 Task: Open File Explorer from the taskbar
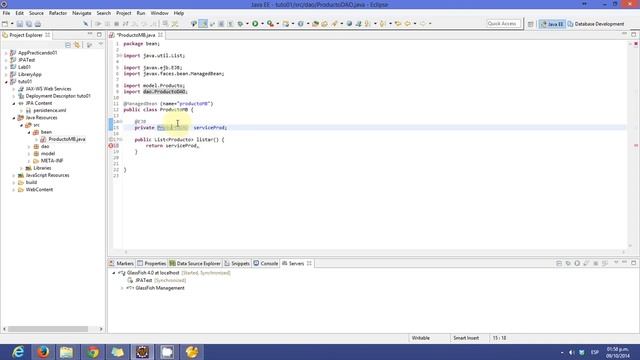(x=66, y=352)
